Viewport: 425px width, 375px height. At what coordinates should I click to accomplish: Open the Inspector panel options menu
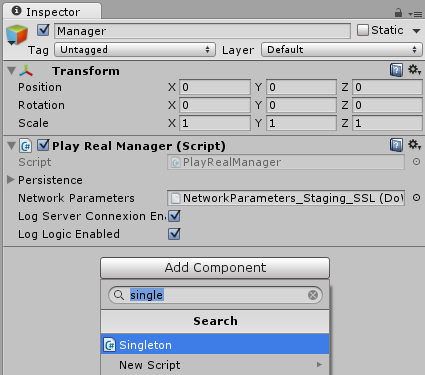click(415, 14)
